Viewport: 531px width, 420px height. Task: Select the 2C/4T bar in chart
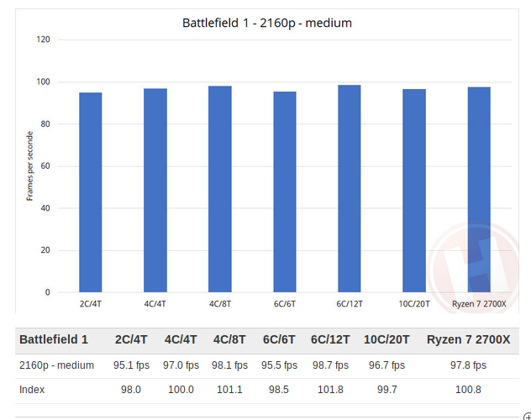pyautogui.click(x=91, y=192)
